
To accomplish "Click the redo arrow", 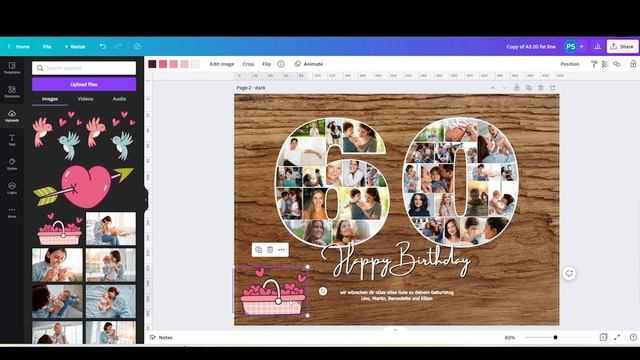I will tap(118, 47).
